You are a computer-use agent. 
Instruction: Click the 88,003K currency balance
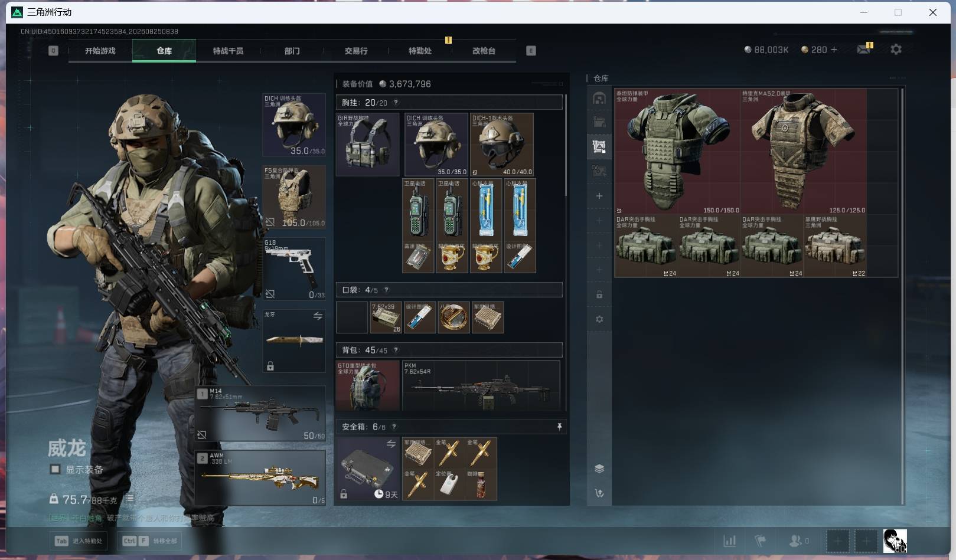tap(766, 50)
